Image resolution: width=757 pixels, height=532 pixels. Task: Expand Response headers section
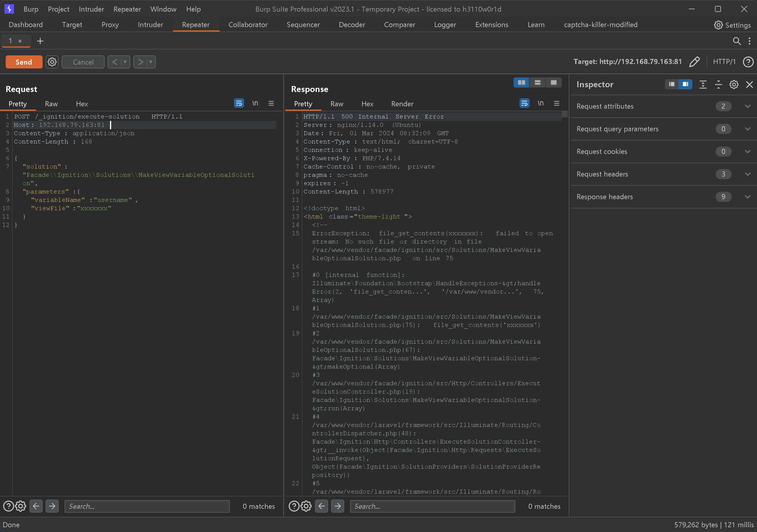coord(747,197)
